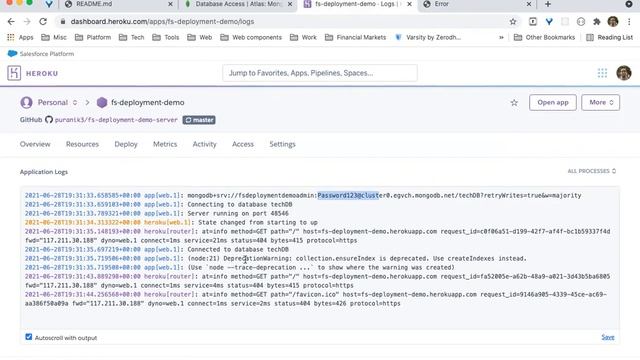
Task: Click the fs-deployment-demo app name
Action: pos(148,102)
